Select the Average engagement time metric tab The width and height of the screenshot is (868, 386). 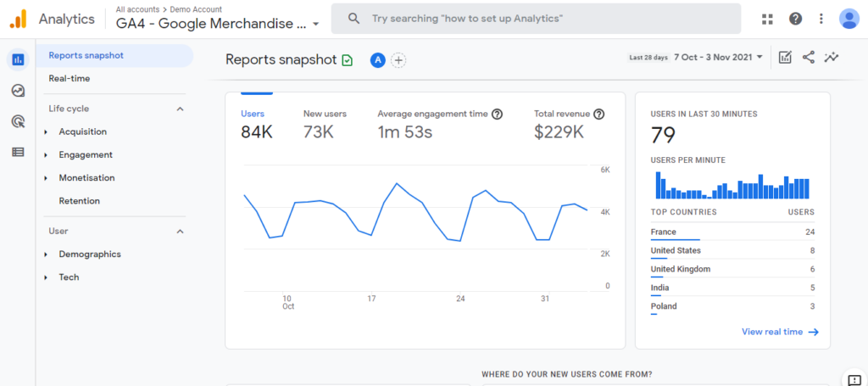pos(440,124)
